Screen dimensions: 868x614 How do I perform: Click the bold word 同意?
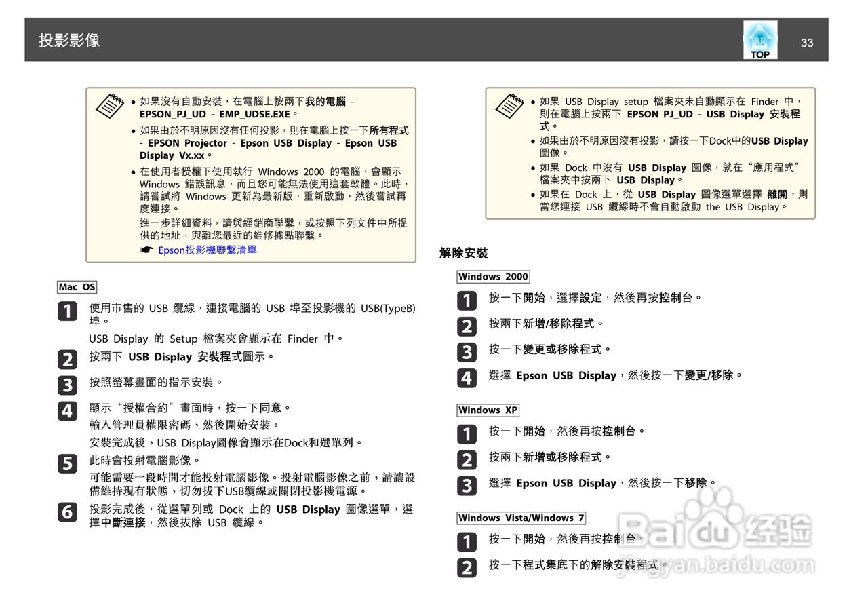pyautogui.click(x=271, y=408)
